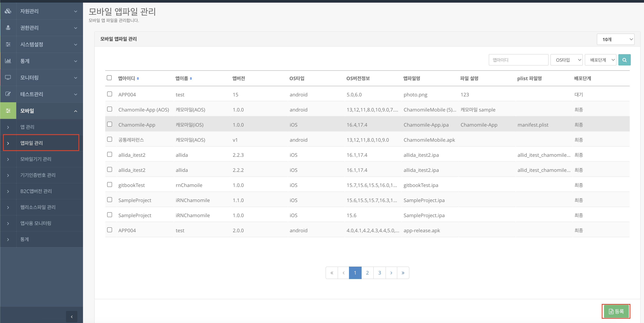Click arrow icon beside 기기인증번호 관리
This screenshot has height=323, width=644.
point(8,175)
